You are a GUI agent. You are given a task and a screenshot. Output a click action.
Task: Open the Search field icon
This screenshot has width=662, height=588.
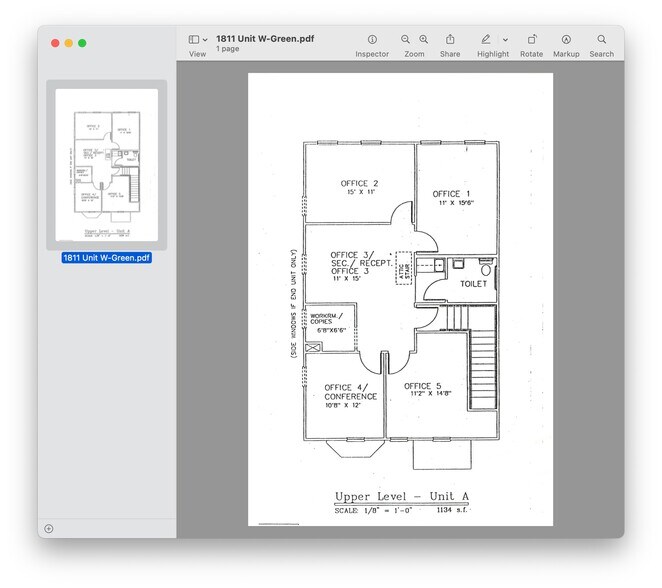point(601,40)
